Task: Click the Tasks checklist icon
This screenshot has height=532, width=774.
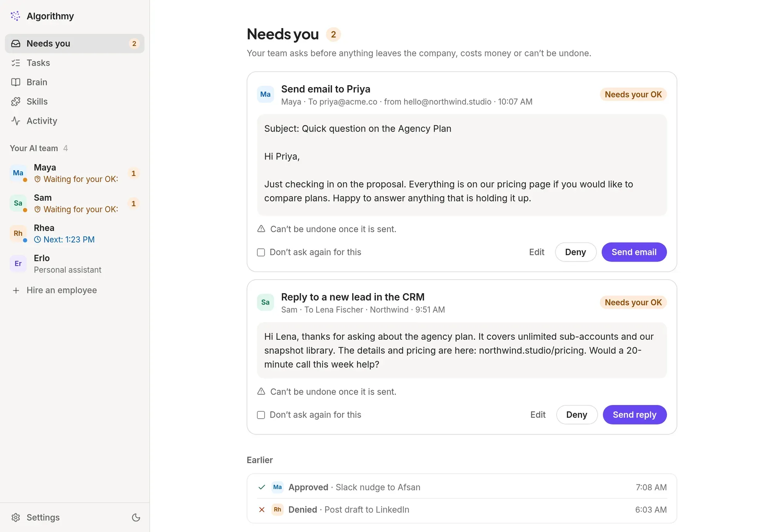Action: (x=15, y=63)
